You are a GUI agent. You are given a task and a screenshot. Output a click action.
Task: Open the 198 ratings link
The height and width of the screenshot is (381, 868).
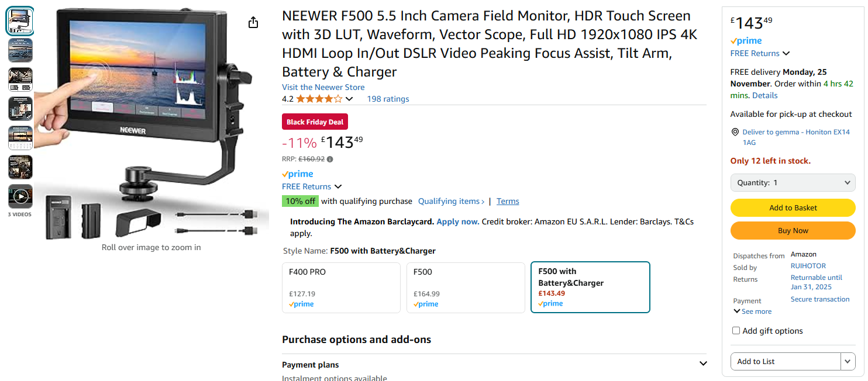pyautogui.click(x=388, y=99)
